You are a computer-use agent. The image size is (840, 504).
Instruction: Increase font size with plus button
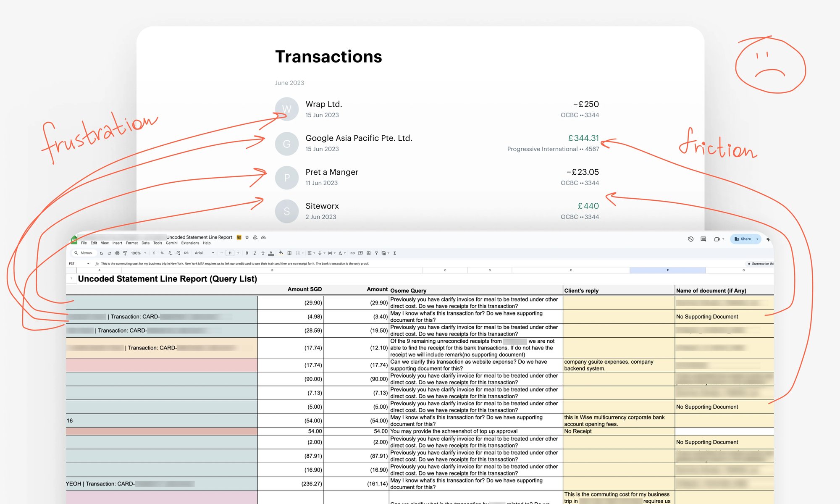coord(238,253)
